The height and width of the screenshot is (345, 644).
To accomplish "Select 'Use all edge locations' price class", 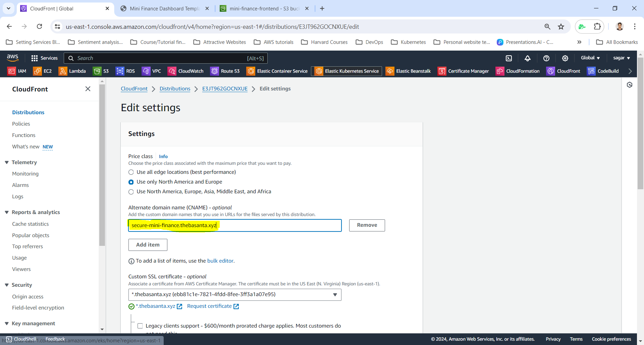I will click(131, 172).
